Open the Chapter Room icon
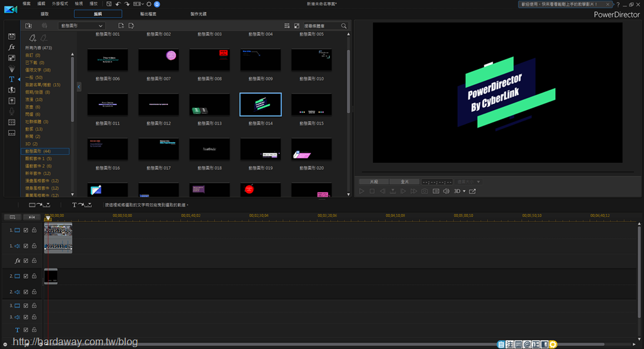This screenshot has width=644, height=349. [x=11, y=122]
